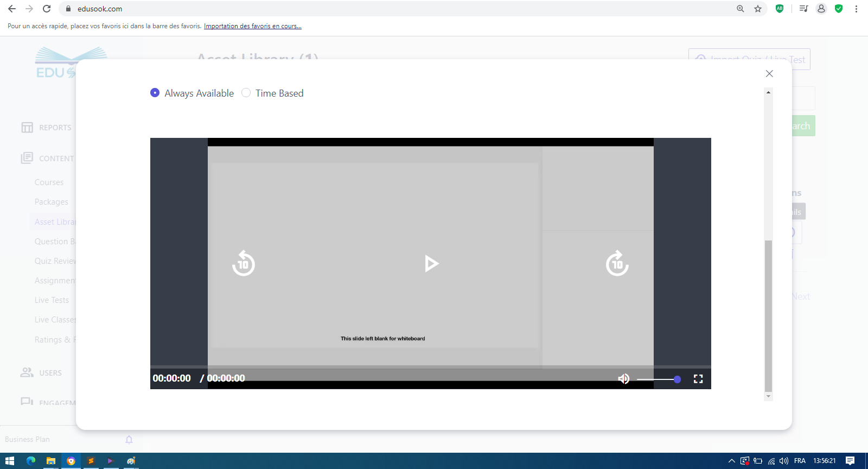Play the video in the player

click(431, 264)
